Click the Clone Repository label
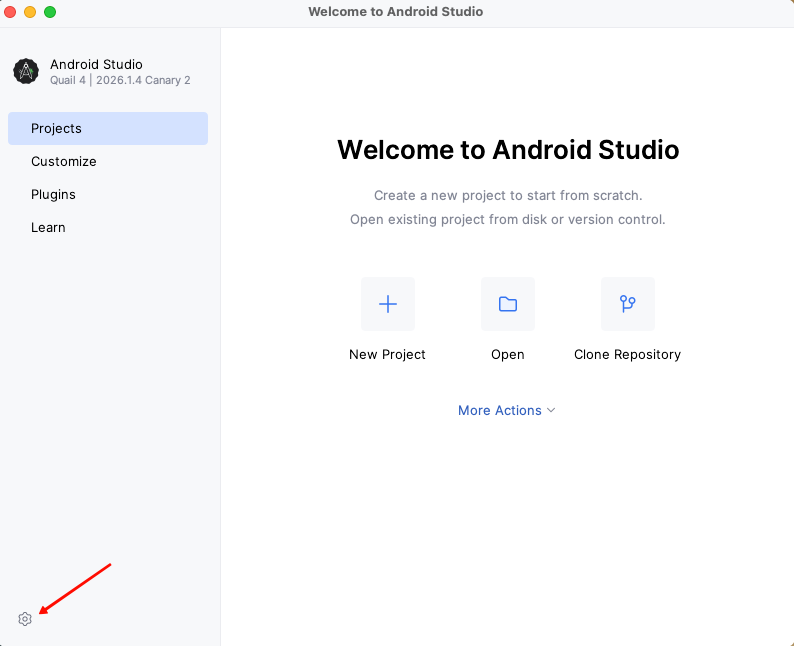This screenshot has width=794, height=646. pyautogui.click(x=627, y=354)
